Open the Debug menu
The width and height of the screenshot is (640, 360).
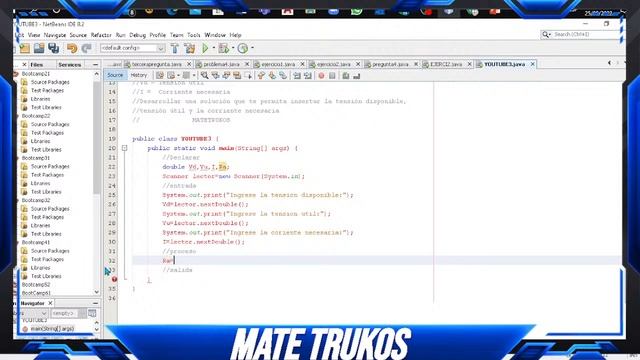(x=138, y=35)
